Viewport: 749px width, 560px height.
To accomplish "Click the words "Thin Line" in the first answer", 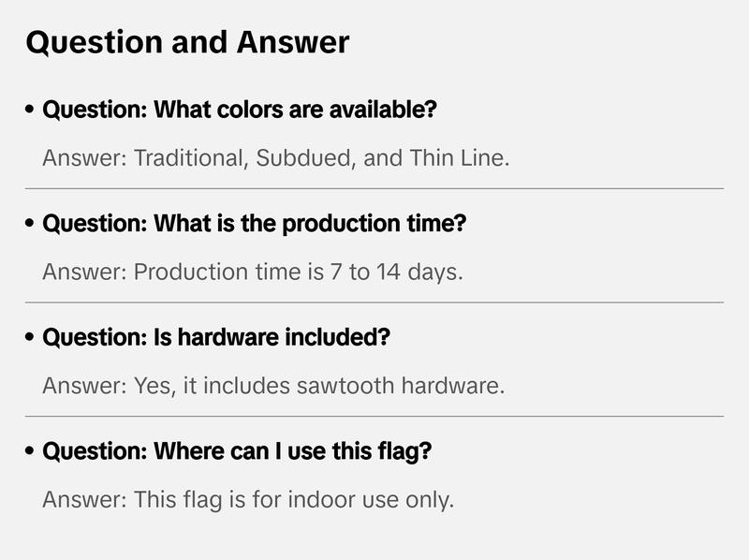I will (x=459, y=157).
